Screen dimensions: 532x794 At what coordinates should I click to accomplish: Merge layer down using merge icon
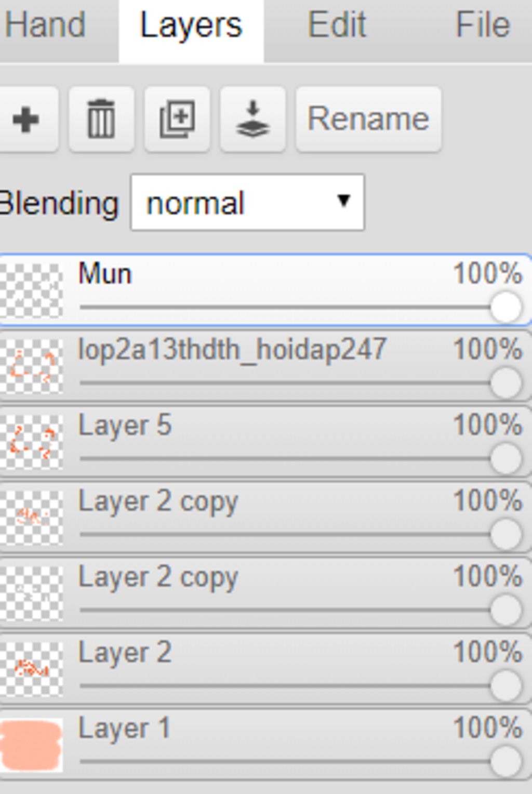[253, 120]
